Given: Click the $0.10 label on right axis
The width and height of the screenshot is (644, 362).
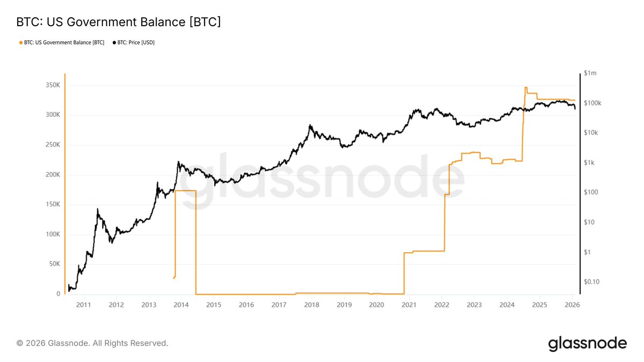Looking at the screenshot, I should pos(591,282).
